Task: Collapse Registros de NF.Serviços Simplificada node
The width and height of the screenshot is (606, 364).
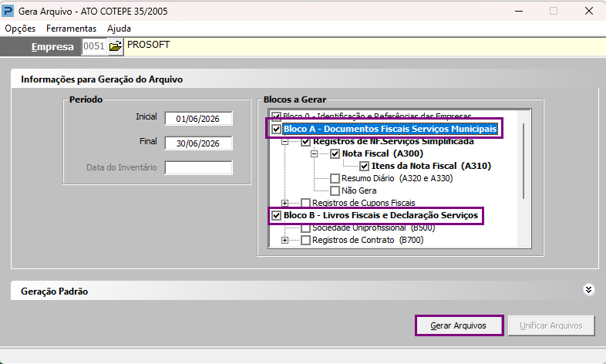Action: click(x=284, y=141)
